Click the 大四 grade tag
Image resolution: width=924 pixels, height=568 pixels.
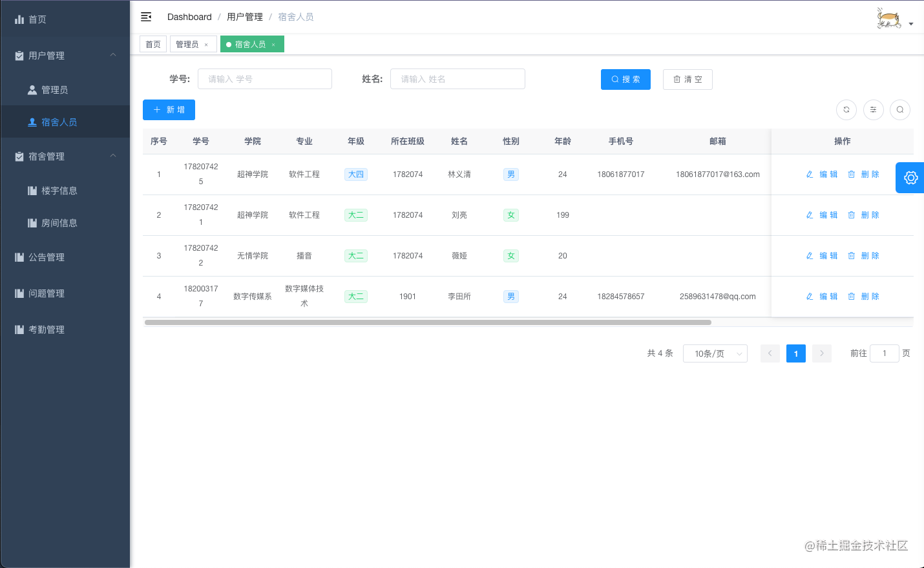[356, 174]
